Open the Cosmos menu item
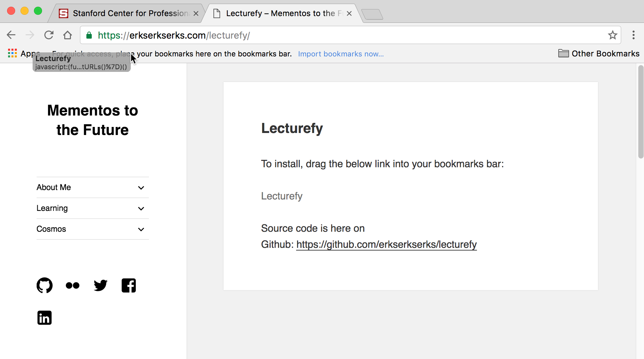 51,229
